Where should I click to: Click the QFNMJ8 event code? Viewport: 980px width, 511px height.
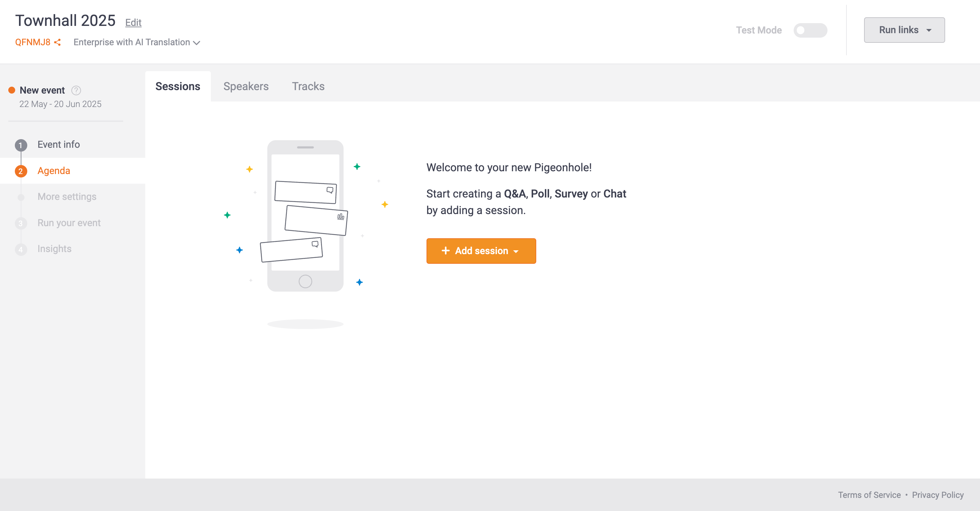click(33, 42)
